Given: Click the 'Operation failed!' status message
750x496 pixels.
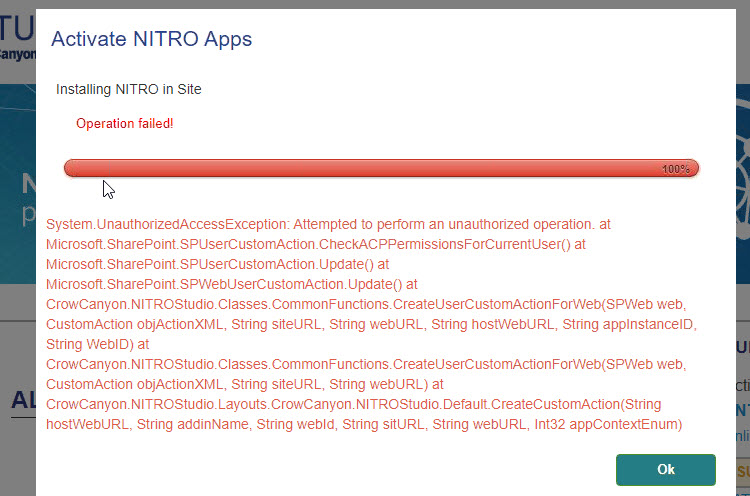Looking at the screenshot, I should 125,123.
